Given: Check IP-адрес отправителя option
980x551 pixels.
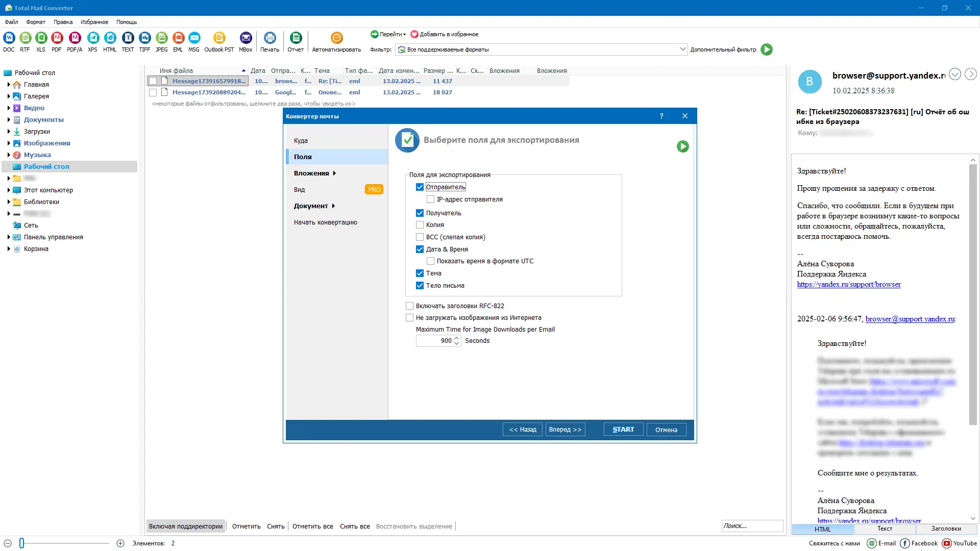Looking at the screenshot, I should coord(430,199).
